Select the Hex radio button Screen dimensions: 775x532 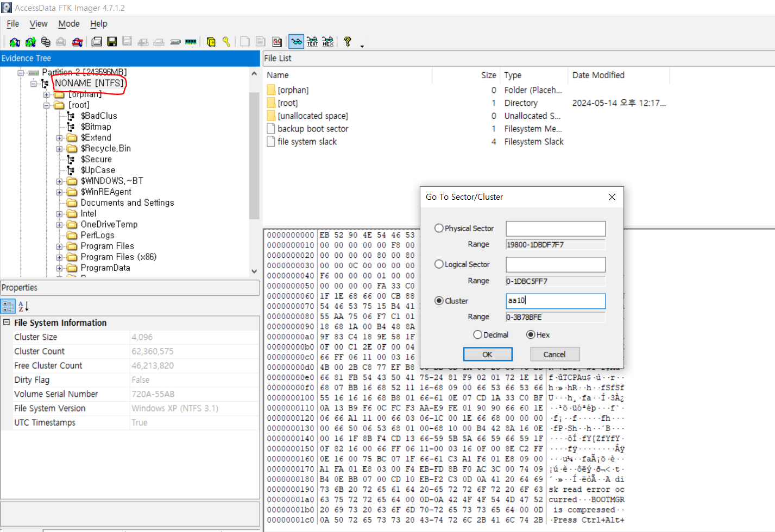531,335
